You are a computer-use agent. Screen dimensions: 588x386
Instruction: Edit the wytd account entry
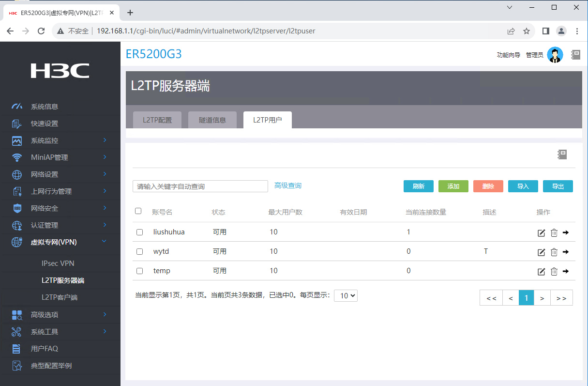tap(542, 252)
